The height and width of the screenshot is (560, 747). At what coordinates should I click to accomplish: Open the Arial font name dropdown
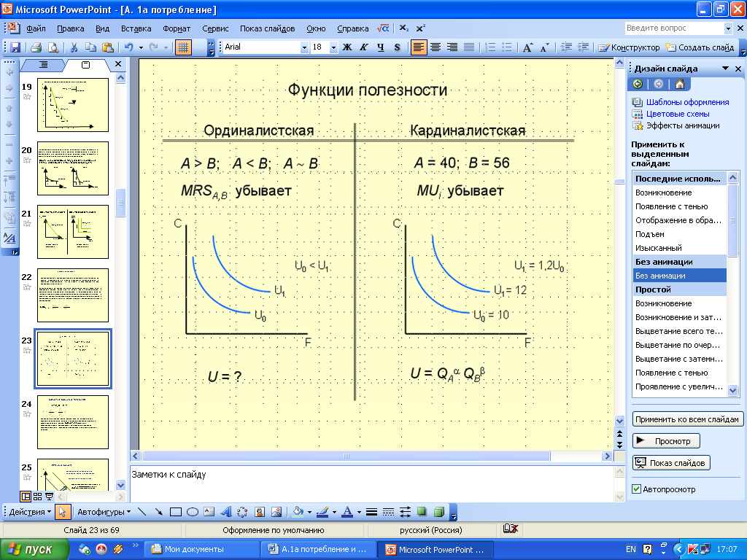click(x=304, y=47)
